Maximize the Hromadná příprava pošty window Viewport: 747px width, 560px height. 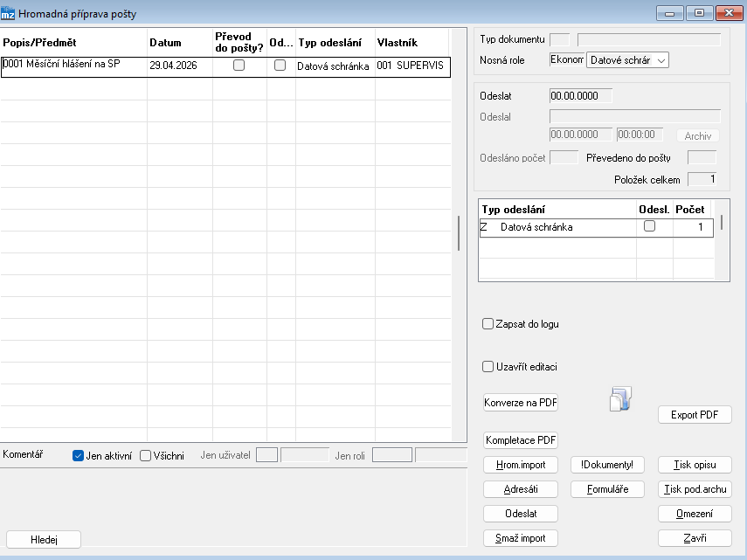[699, 13]
